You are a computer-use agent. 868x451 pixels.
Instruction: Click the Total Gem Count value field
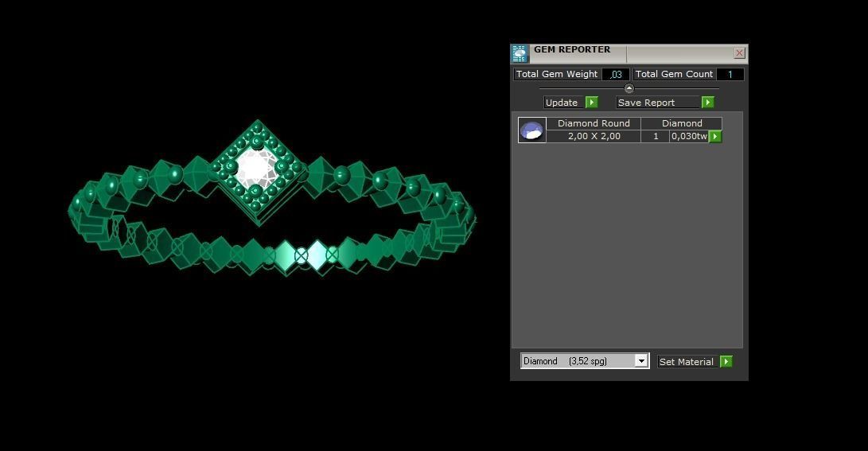click(x=730, y=74)
